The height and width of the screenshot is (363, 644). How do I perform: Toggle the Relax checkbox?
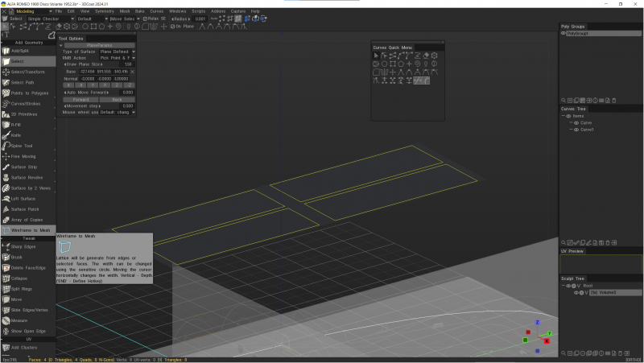pos(144,19)
